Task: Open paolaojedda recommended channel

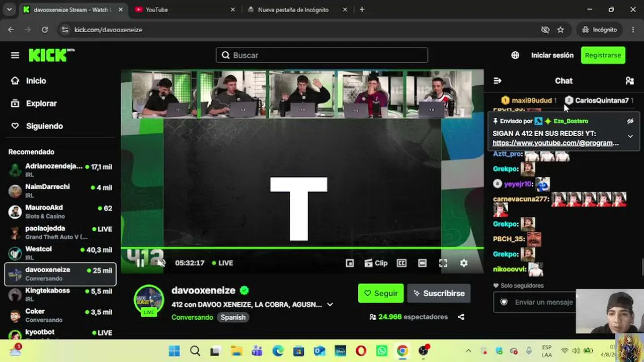Action: 60,232
